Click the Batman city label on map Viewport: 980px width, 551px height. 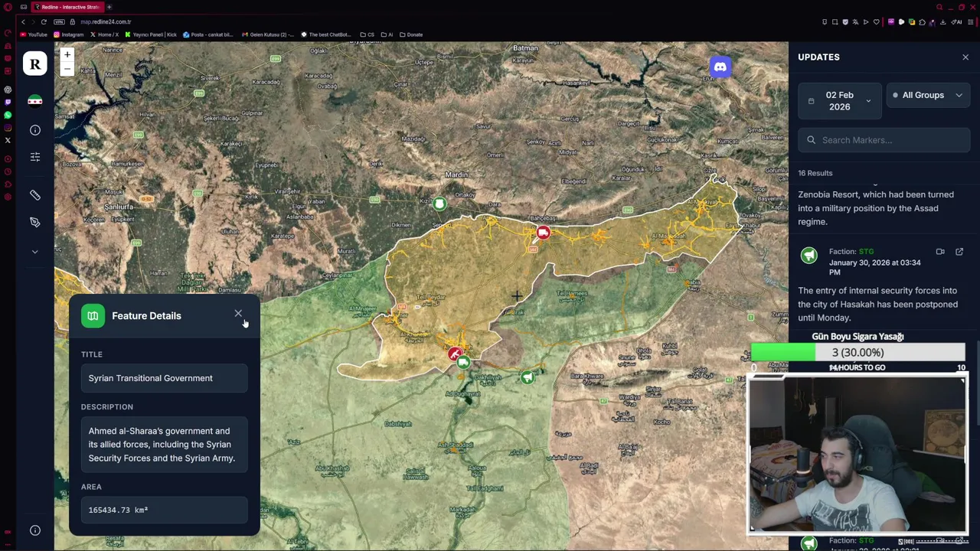[x=525, y=48]
